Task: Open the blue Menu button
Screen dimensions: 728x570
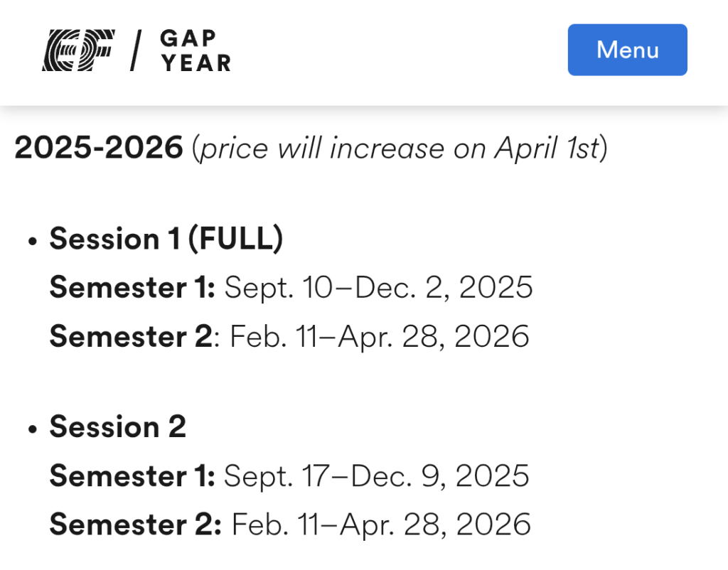Action: point(627,50)
